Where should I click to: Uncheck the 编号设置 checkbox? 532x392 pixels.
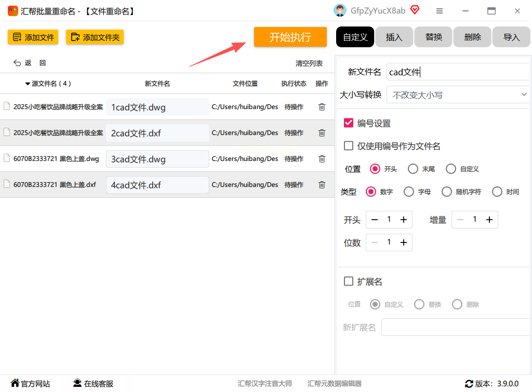click(349, 123)
